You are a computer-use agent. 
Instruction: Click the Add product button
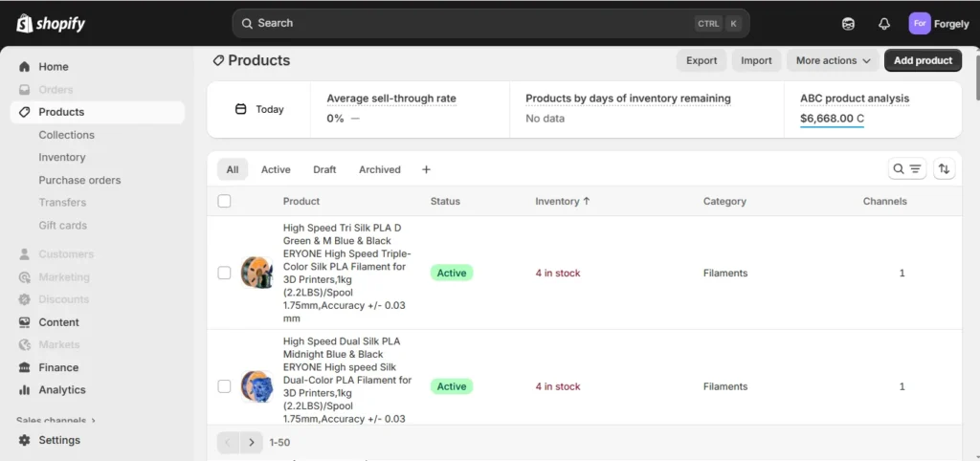(x=924, y=60)
